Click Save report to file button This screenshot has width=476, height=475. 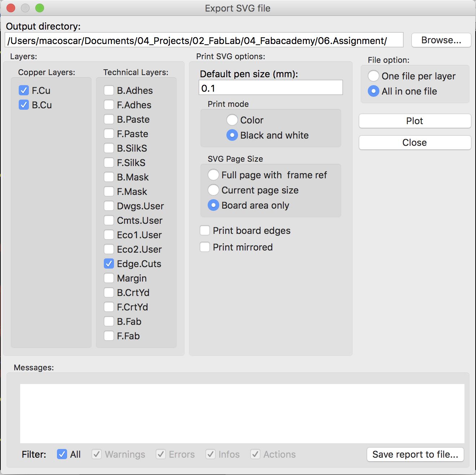(415, 454)
